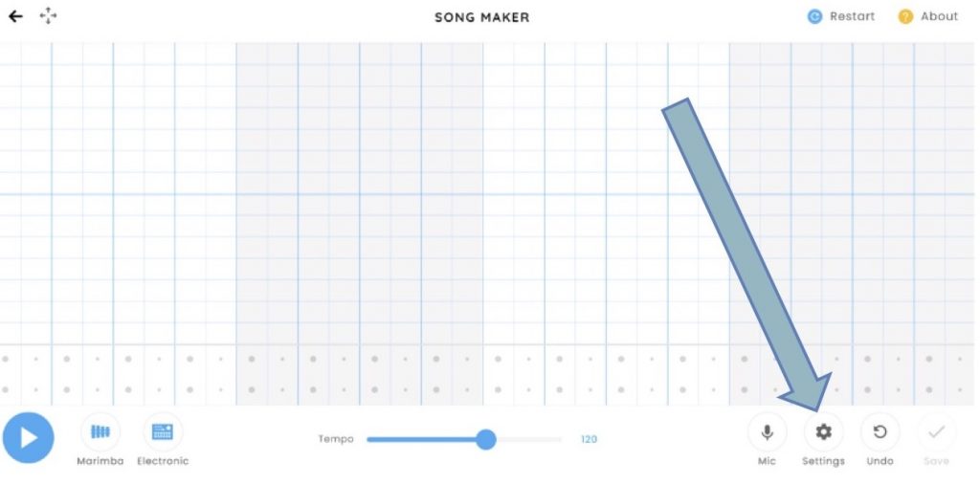Click the Song Maker title
This screenshot has height=484, width=980.
click(481, 17)
